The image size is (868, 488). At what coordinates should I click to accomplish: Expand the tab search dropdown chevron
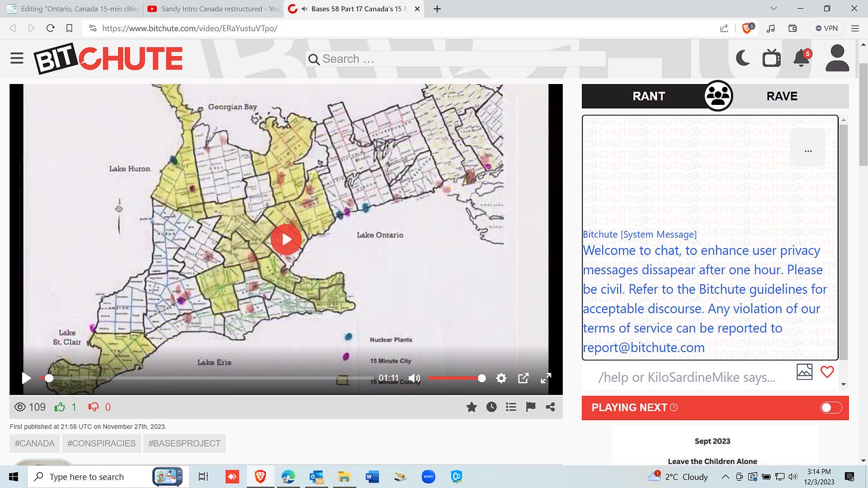774,9
